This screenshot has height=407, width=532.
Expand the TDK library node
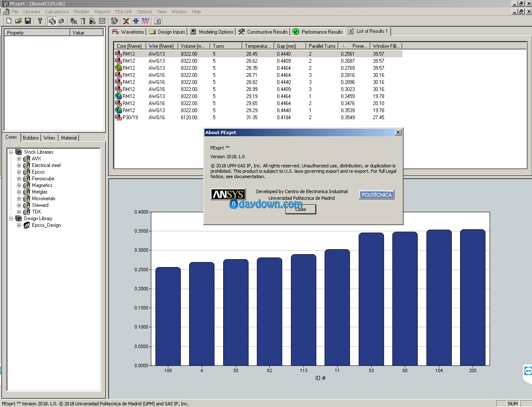[19, 212]
